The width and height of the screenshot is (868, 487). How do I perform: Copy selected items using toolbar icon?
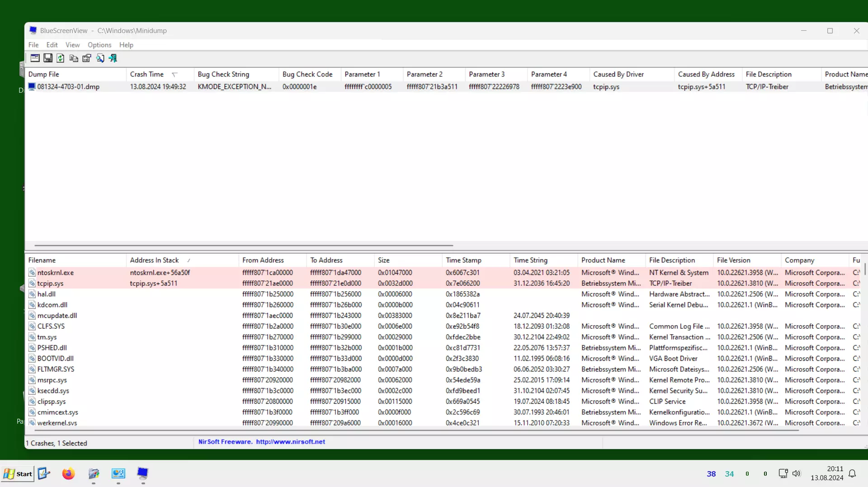coord(74,58)
